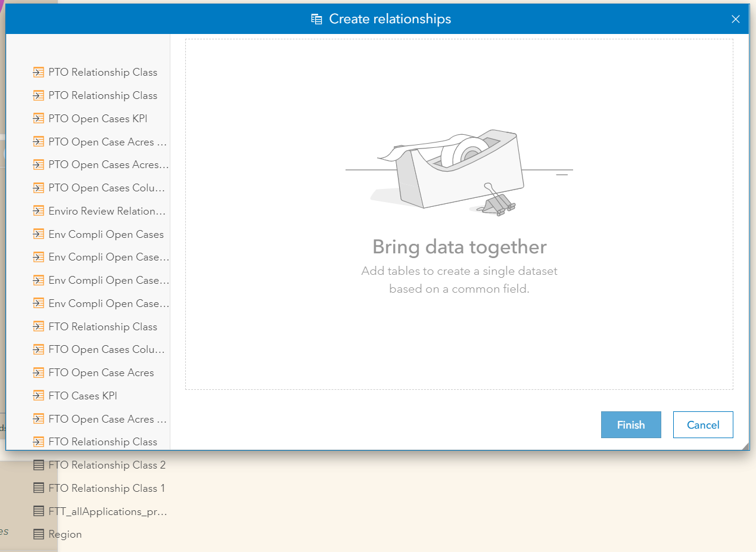Click the table icon beside FTO Cases KPI

[38, 395]
